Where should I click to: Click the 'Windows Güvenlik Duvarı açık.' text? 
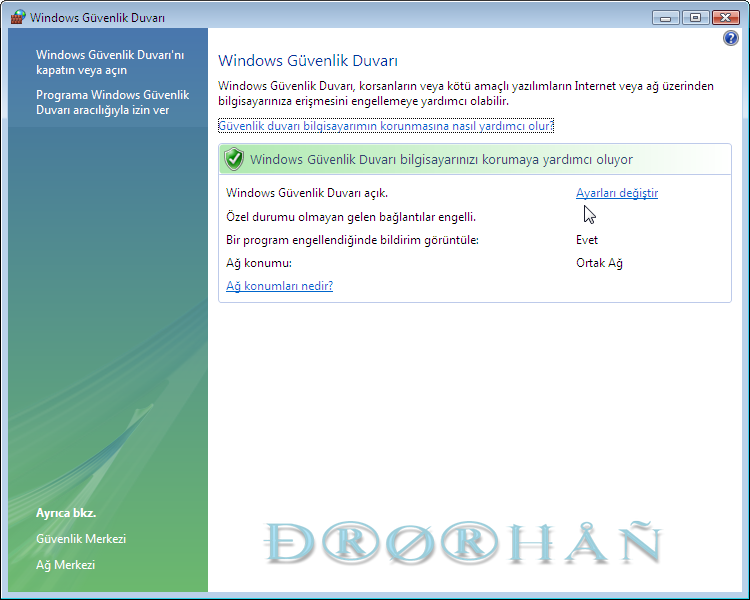(x=307, y=193)
